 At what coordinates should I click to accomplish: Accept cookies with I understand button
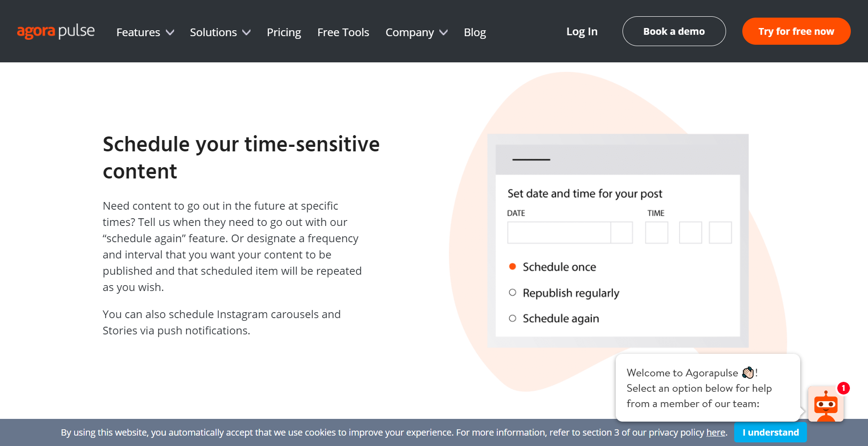(x=770, y=432)
